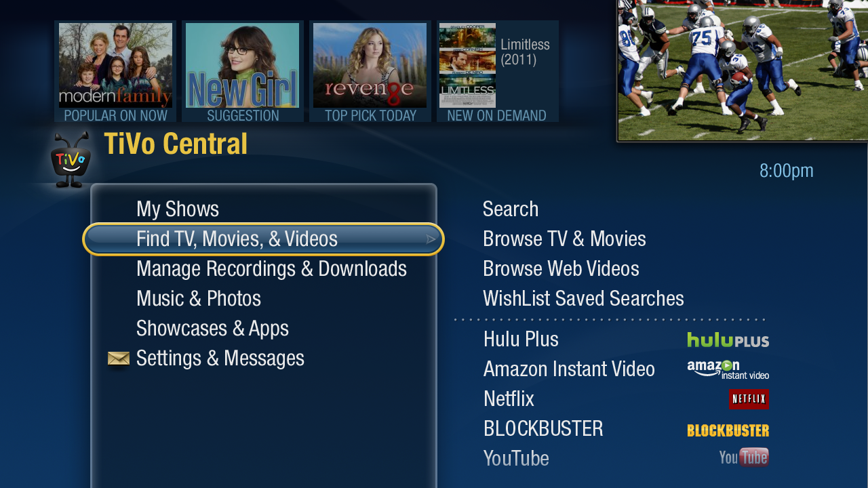868x488 pixels.
Task: Open Music & Photos
Action: pos(199,298)
